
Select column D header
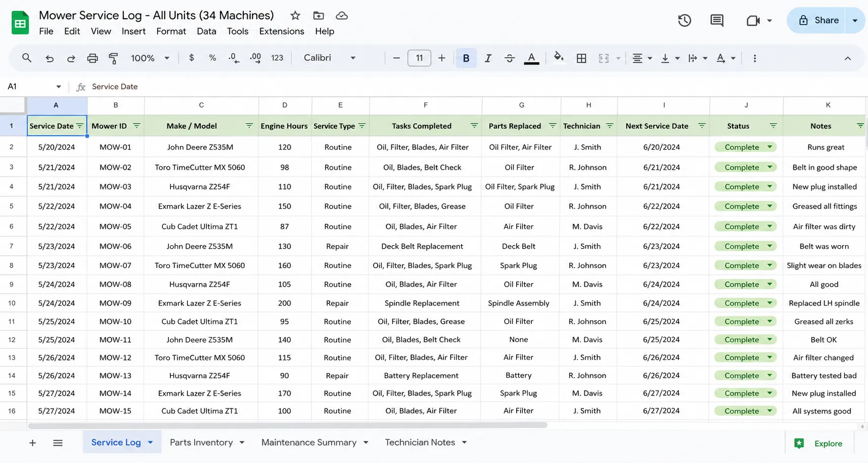[x=285, y=105]
